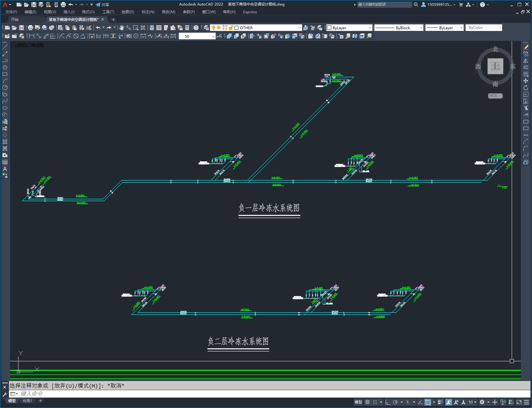
Task: Toggle object snap in status bar
Action: pos(428,402)
